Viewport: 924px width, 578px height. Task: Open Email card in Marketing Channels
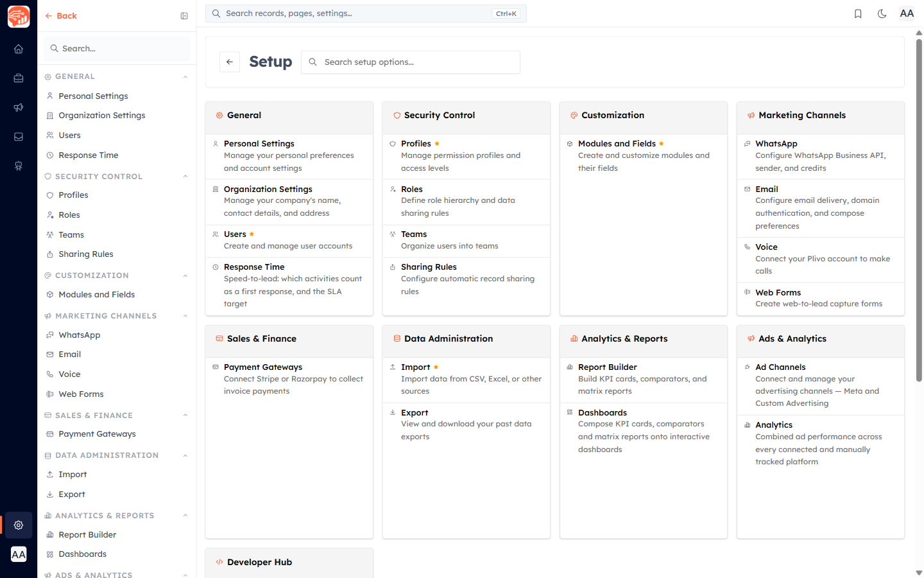[821, 209]
